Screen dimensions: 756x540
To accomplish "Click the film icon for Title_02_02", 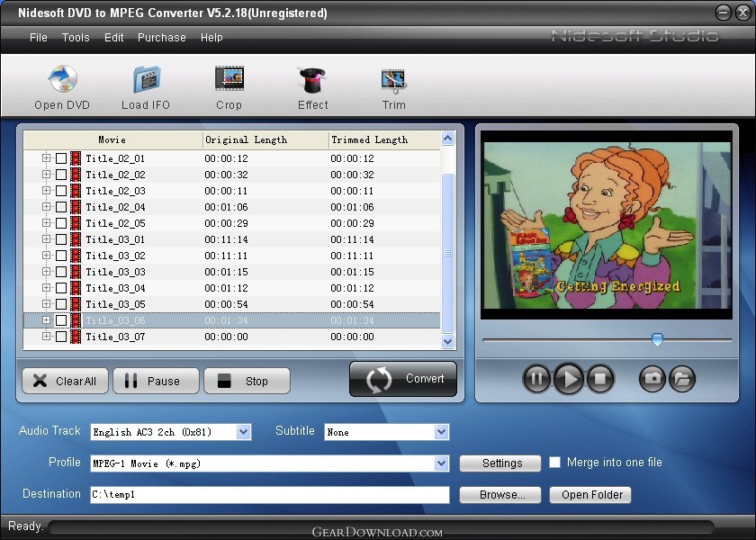I will (76, 174).
